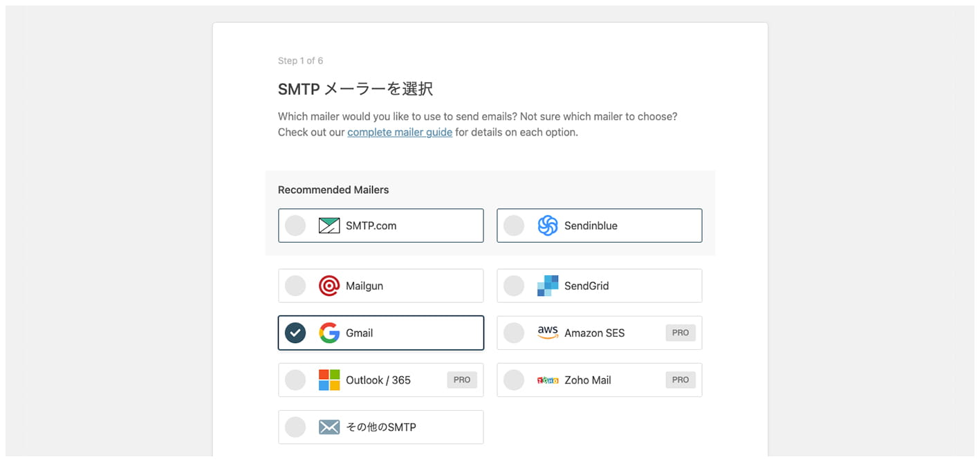Image resolution: width=980 pixels, height=462 pixels.
Task: Click the Sendinblue spiral logo icon
Action: [548, 225]
